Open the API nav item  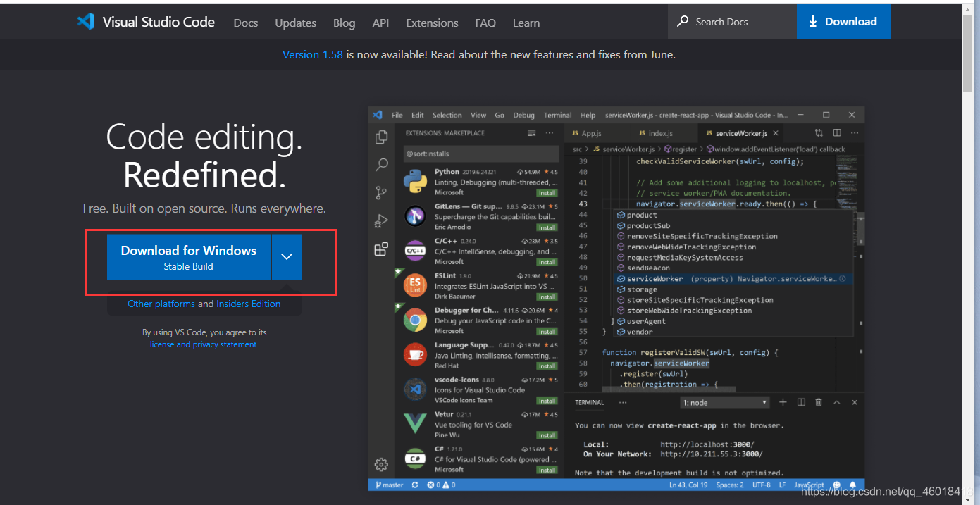(x=380, y=23)
